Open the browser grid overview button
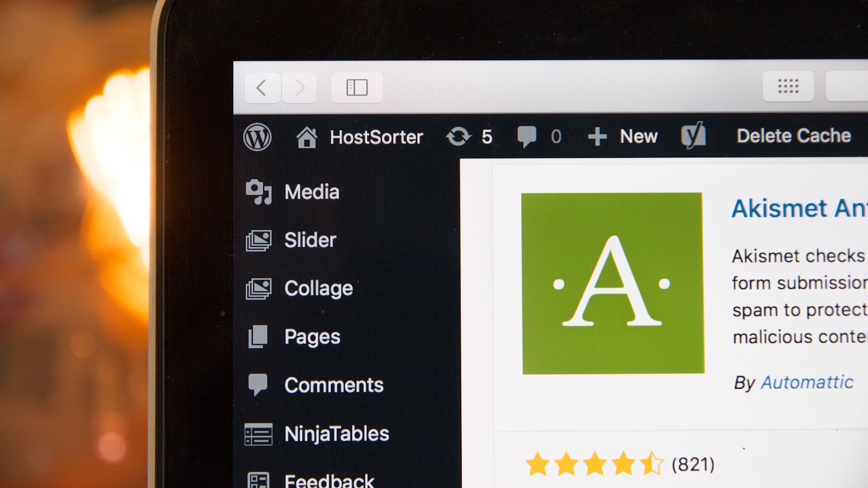Screen dimensions: 868x488 coord(788,86)
